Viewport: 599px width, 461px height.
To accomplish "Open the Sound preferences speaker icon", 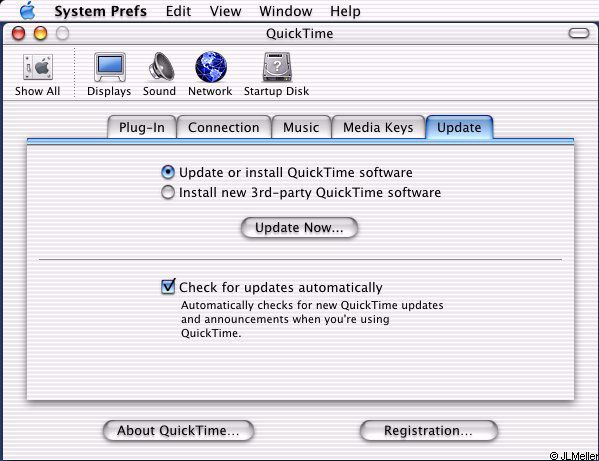I will (x=161, y=66).
